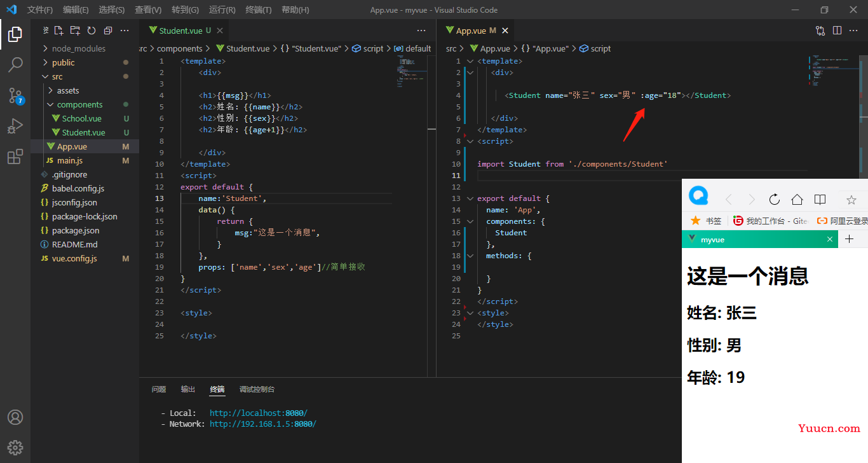
Task: Open the Extensions view
Action: coord(15,156)
